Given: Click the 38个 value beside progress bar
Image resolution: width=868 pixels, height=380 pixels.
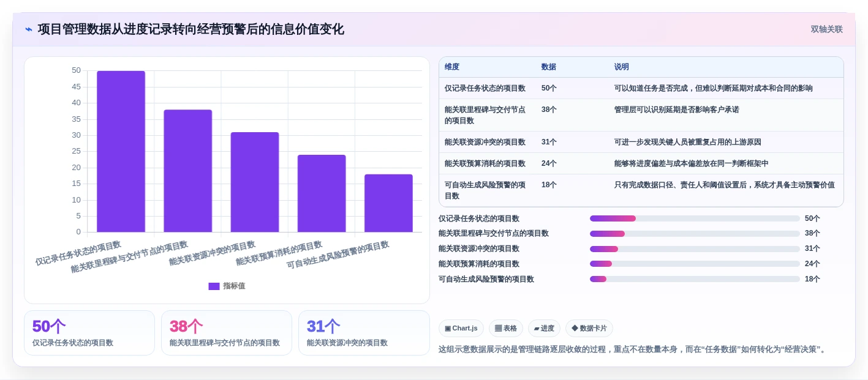Looking at the screenshot, I should point(812,234).
